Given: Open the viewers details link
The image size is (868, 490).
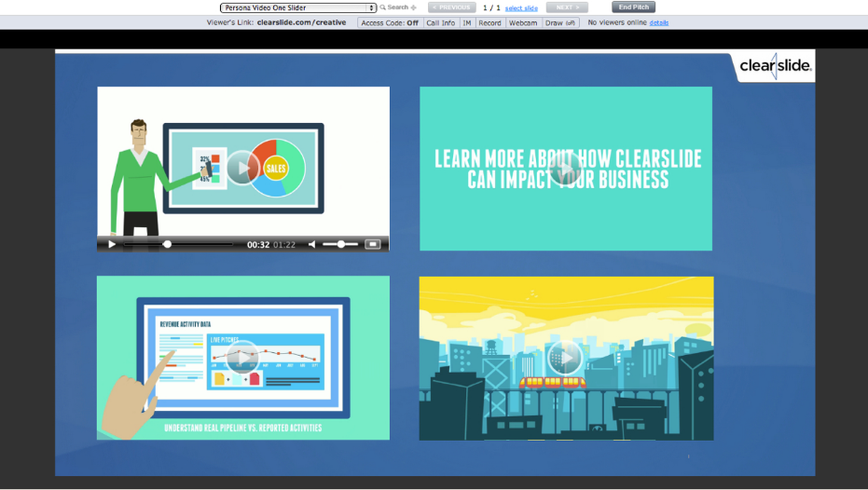Looking at the screenshot, I should point(659,22).
